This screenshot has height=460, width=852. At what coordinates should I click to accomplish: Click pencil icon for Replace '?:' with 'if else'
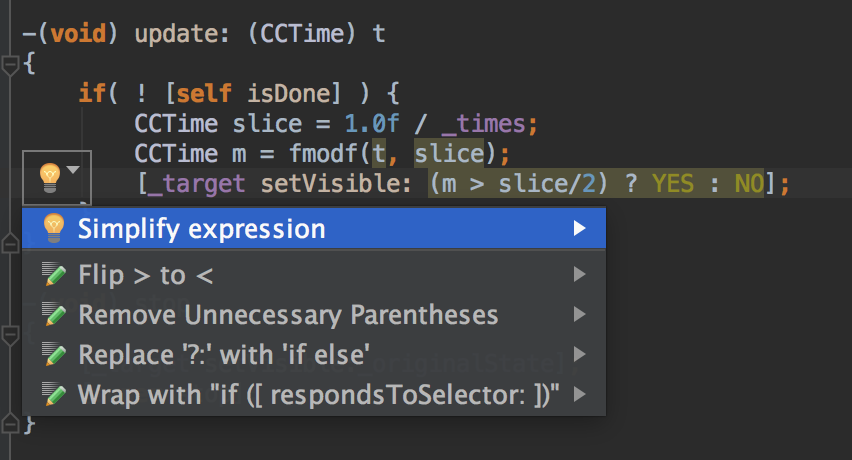(55, 354)
